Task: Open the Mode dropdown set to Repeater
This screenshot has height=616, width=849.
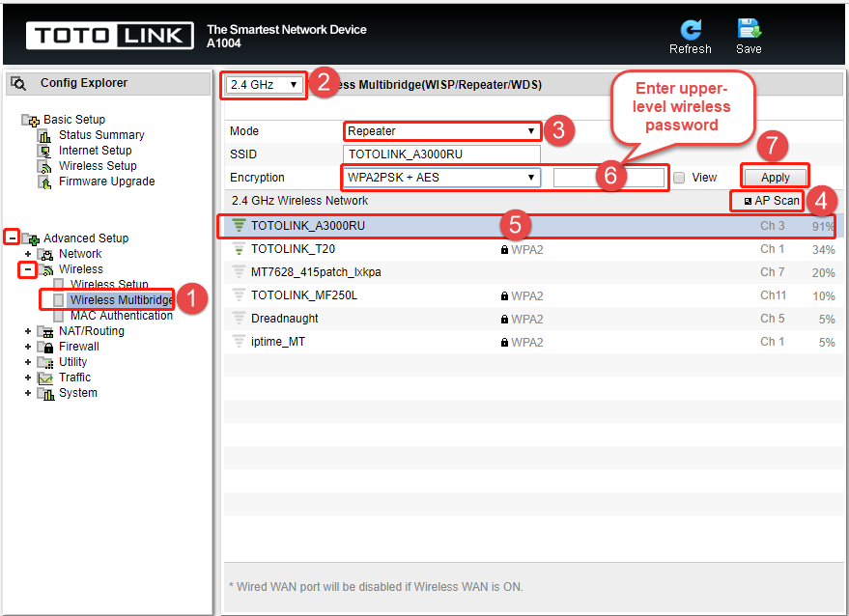Action: pos(441,131)
